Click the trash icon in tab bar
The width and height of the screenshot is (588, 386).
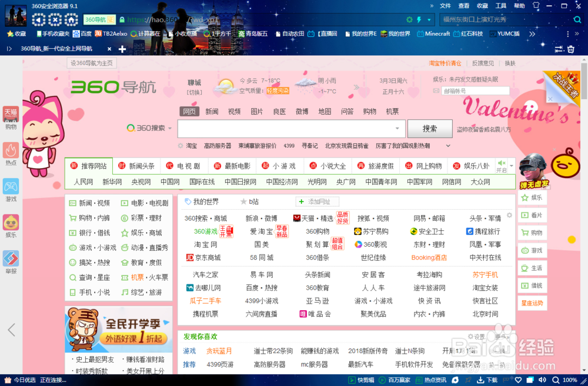tap(571, 49)
